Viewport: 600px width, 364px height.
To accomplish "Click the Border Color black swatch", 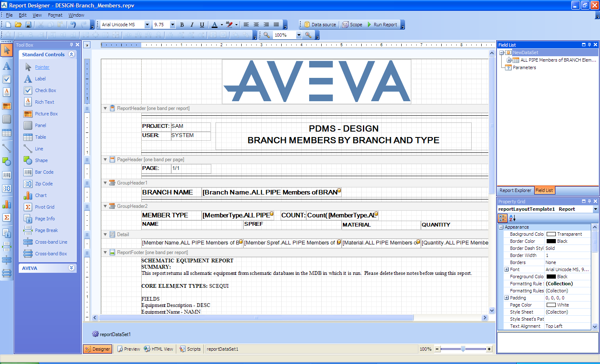I will pyautogui.click(x=551, y=241).
